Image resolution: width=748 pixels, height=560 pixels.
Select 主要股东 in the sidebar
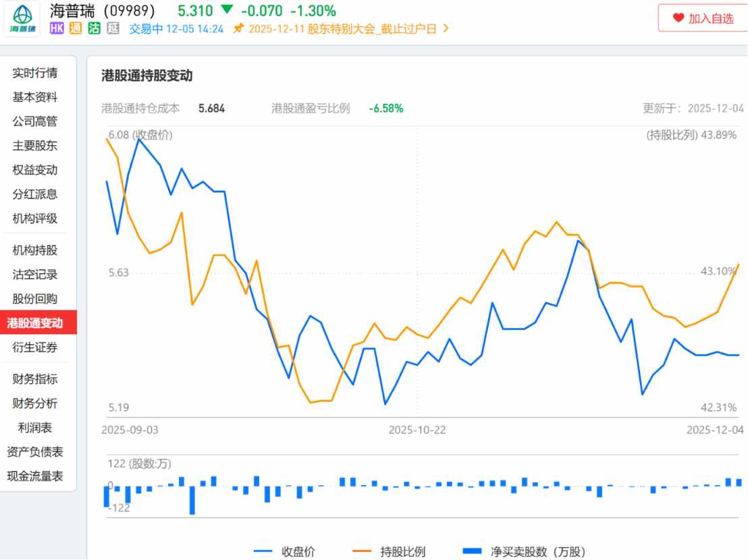pos(35,146)
